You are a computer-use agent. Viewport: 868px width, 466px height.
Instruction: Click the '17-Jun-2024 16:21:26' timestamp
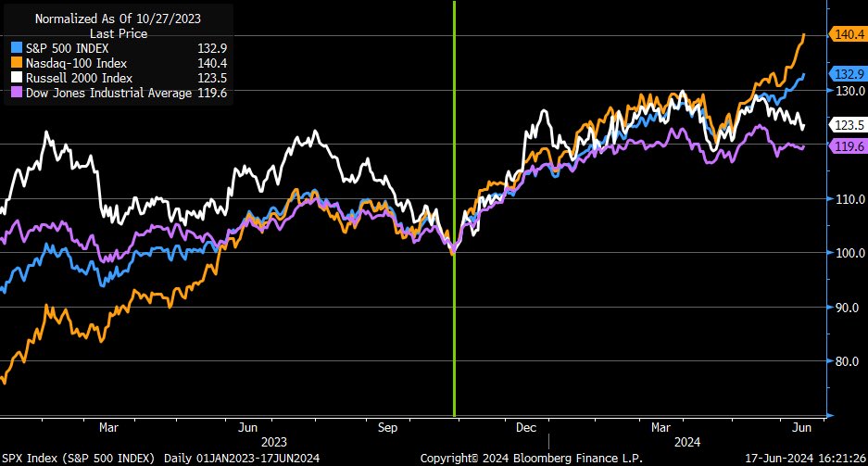(805, 459)
